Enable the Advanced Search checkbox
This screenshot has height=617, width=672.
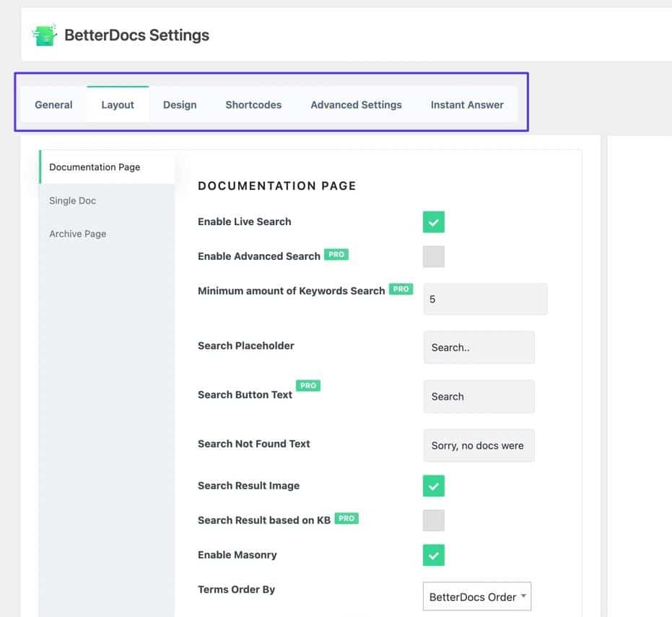pyautogui.click(x=433, y=256)
